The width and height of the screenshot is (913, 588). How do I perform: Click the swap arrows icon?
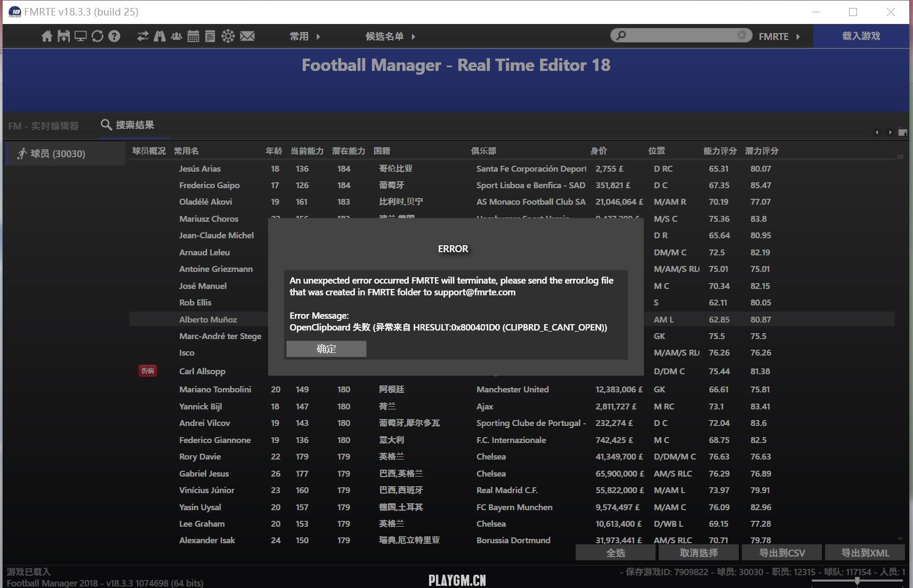pyautogui.click(x=143, y=36)
